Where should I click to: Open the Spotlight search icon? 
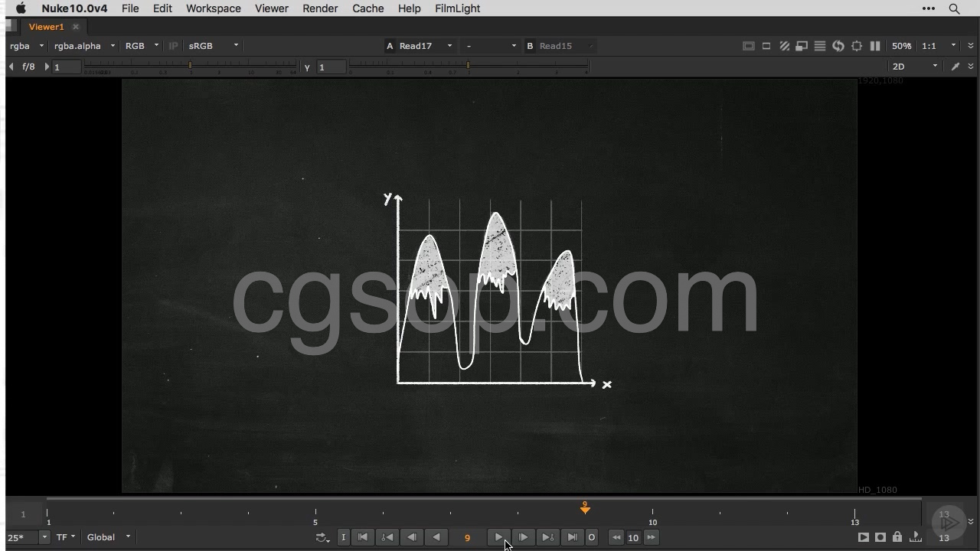[x=954, y=8]
